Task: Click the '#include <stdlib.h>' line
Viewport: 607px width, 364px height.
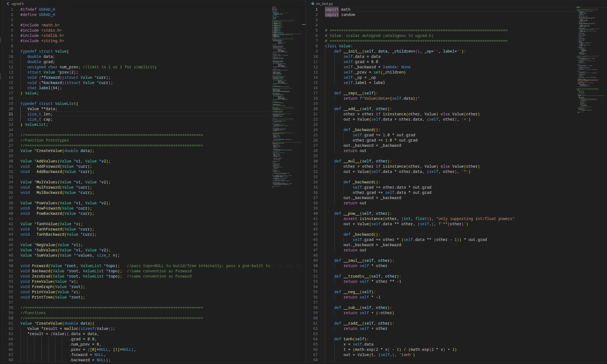Action: 42,36
